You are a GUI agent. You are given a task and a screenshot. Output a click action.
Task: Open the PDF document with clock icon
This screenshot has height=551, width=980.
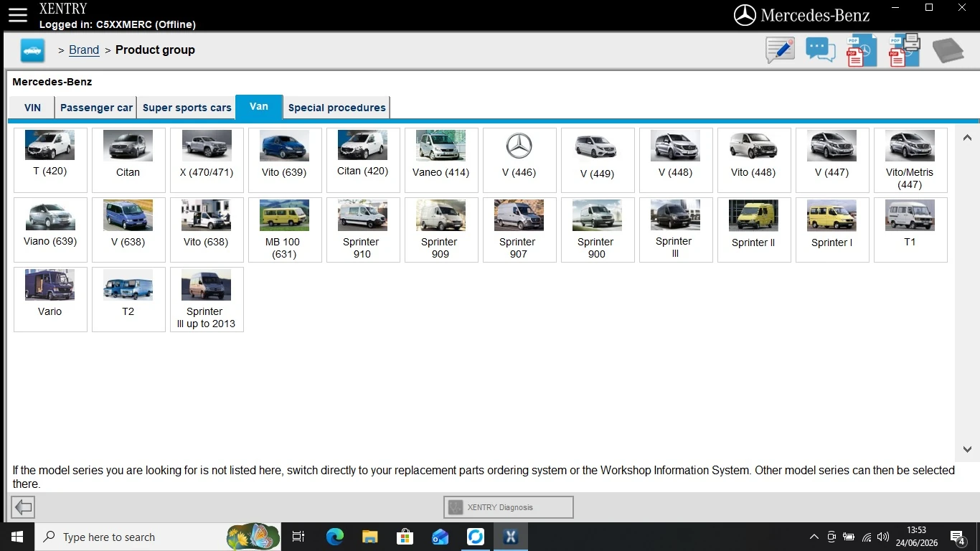862,50
